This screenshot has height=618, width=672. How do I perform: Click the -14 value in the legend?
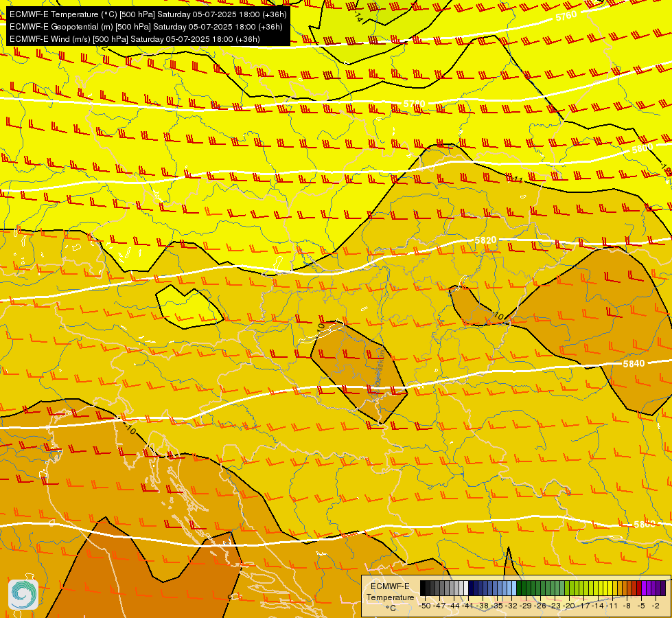point(598,606)
